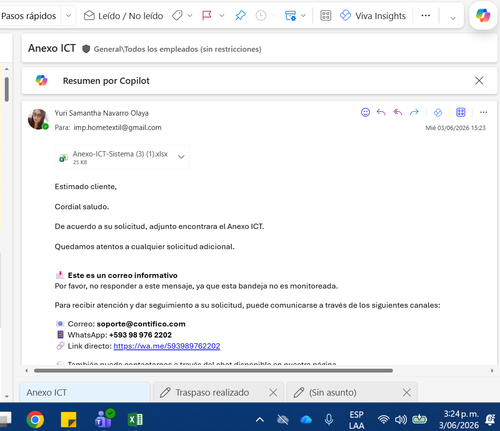Open more toolbar options ellipsis
This screenshot has height=431, width=500.
tap(426, 16)
